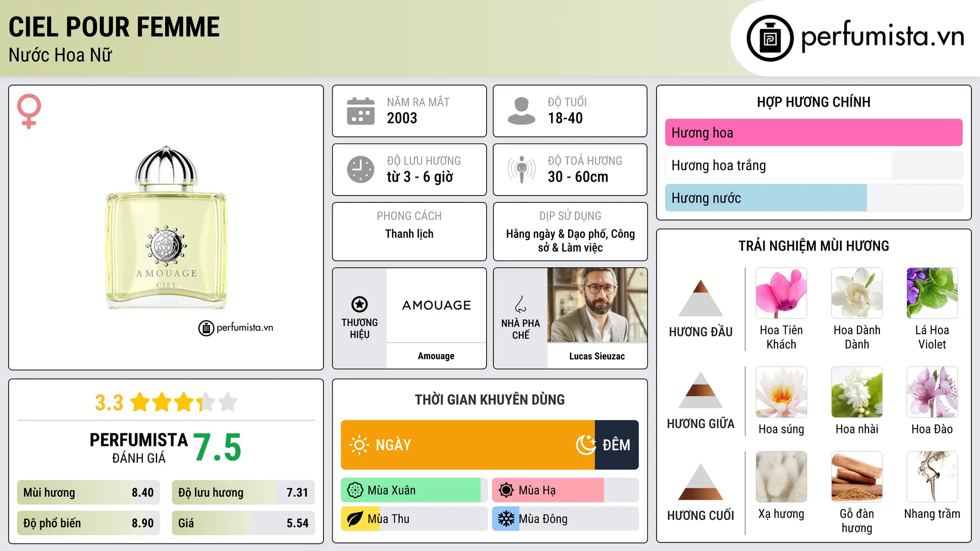Click the Hương Đầu pyramid icon
Viewport: 980px width, 551px height.
coord(701,298)
